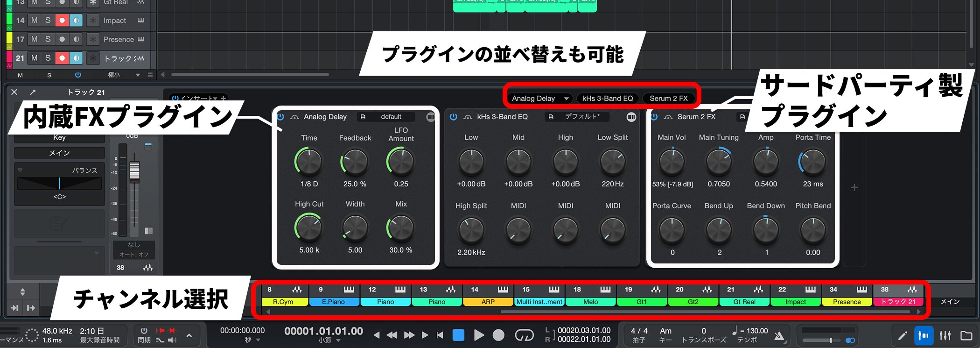Disable record arm on Impact track

click(62, 21)
